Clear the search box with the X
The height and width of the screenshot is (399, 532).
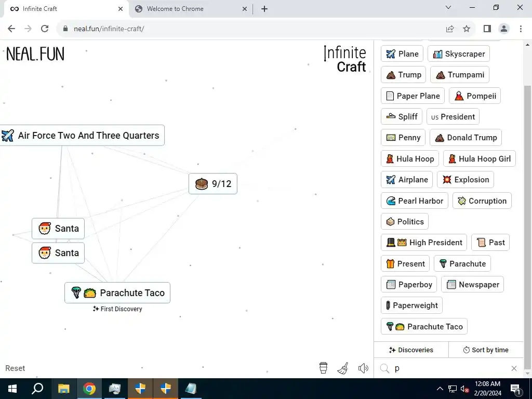[x=514, y=368]
